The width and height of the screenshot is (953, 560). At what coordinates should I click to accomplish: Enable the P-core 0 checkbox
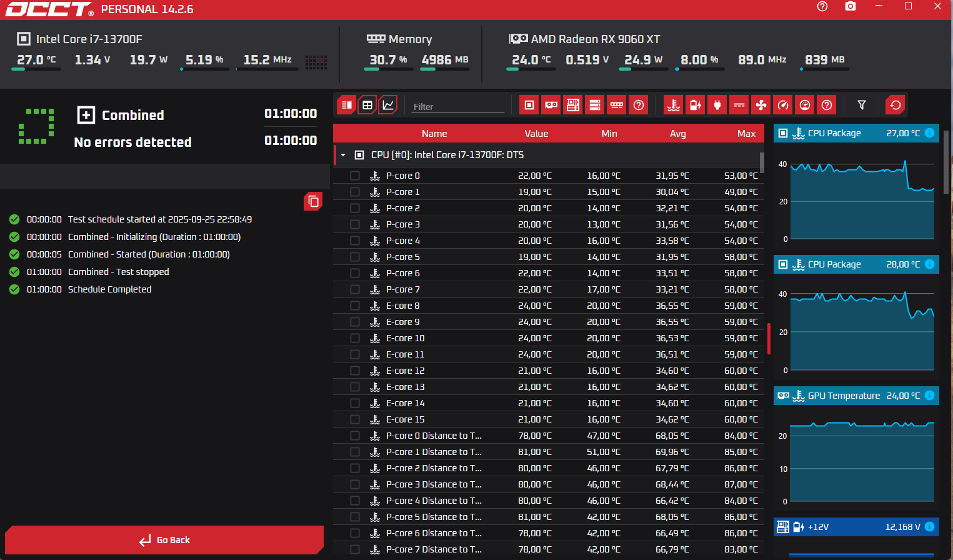tap(355, 176)
